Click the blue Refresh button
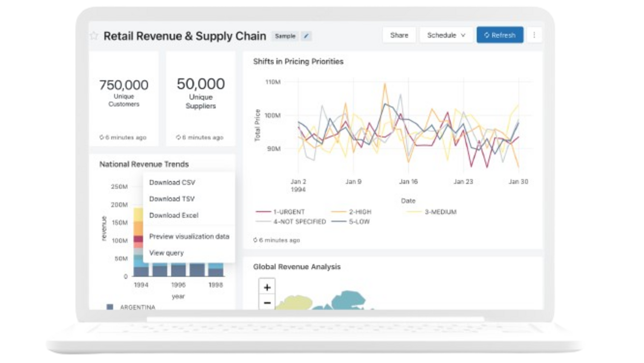 point(500,35)
